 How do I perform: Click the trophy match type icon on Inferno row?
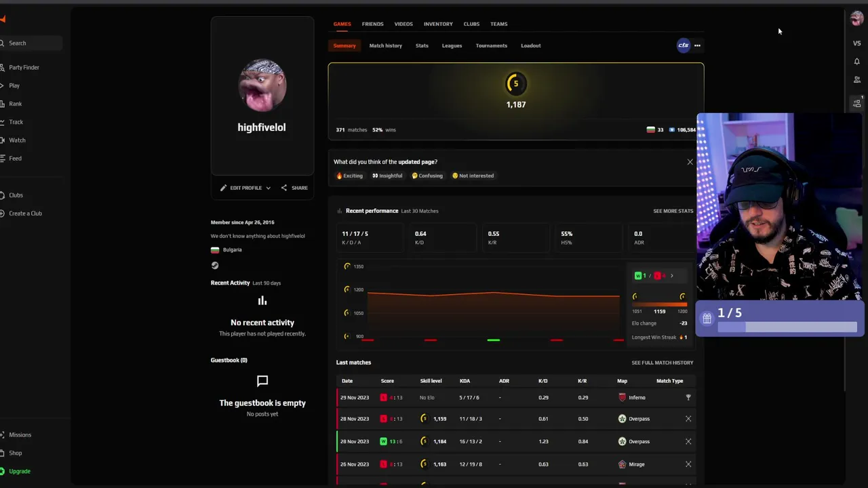tap(688, 398)
